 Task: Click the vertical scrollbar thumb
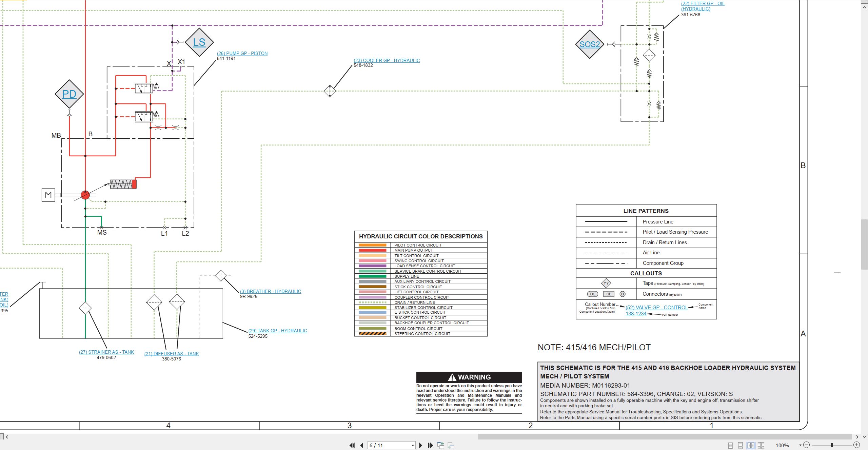pyautogui.click(x=864, y=244)
